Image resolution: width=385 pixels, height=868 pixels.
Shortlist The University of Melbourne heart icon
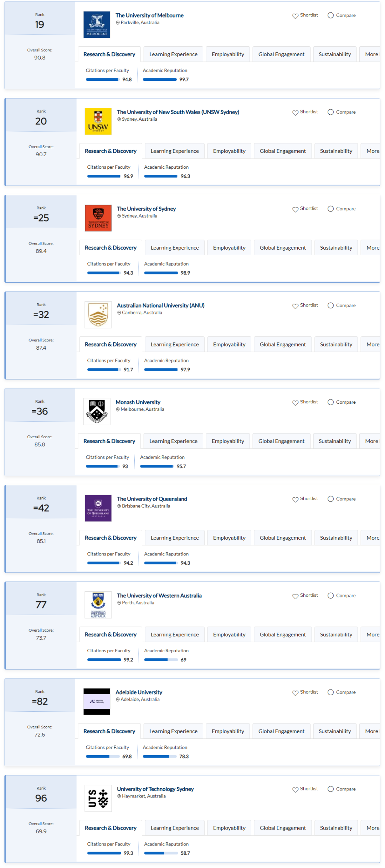tap(295, 16)
